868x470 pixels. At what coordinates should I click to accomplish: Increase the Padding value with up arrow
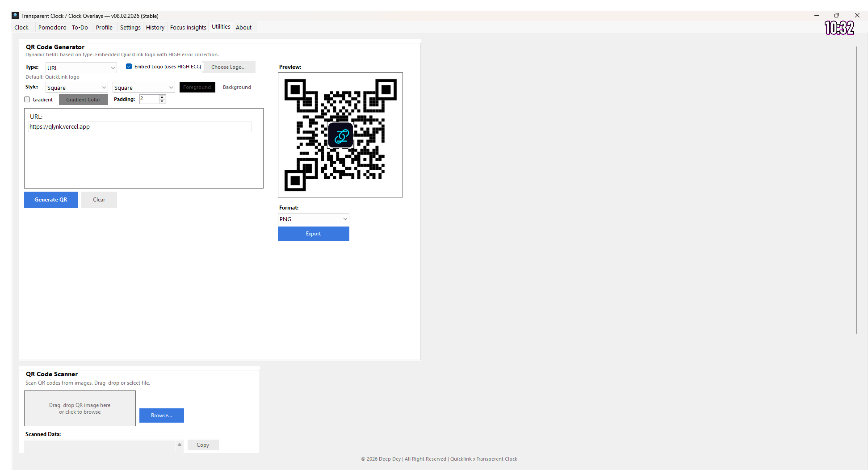pos(162,97)
